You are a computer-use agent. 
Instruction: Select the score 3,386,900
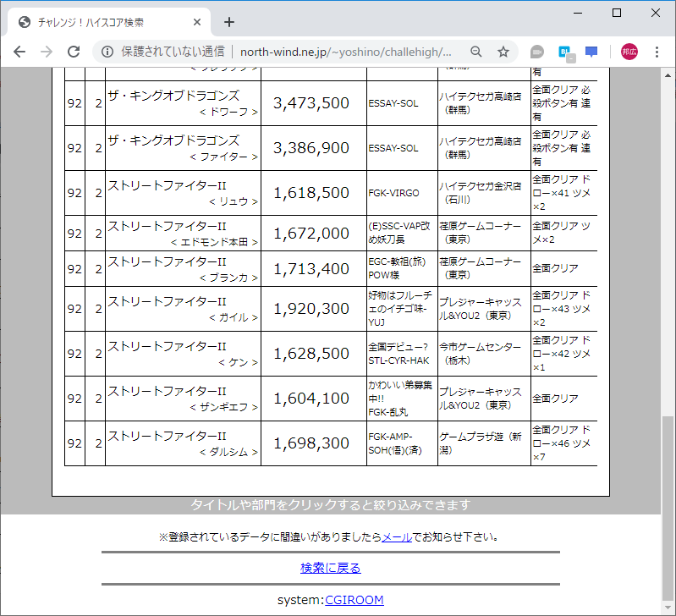[x=311, y=148]
